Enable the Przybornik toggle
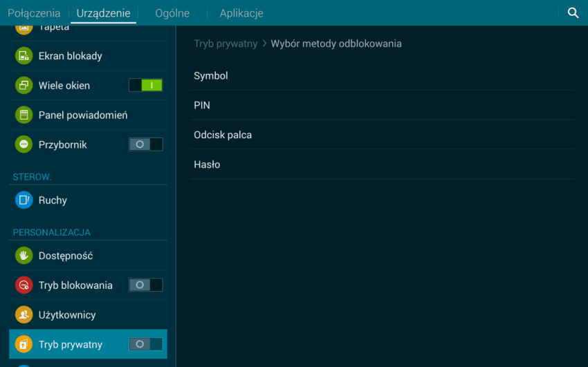This screenshot has width=588, height=367. click(146, 144)
